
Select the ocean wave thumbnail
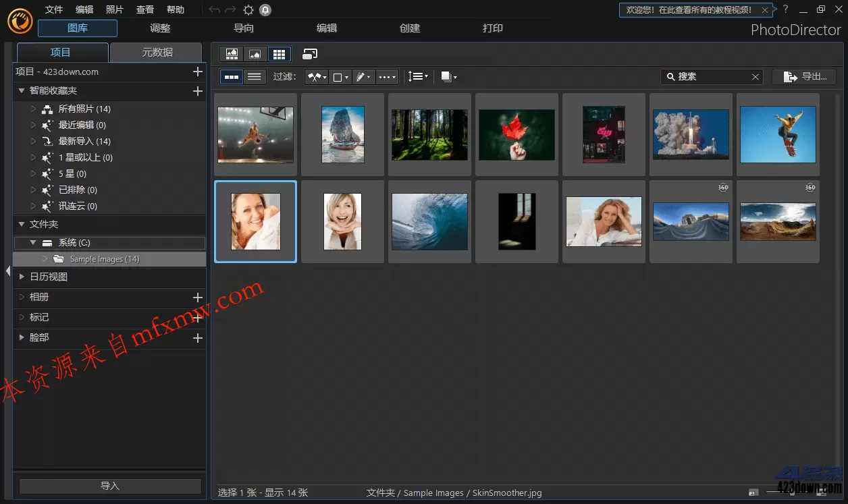click(429, 221)
